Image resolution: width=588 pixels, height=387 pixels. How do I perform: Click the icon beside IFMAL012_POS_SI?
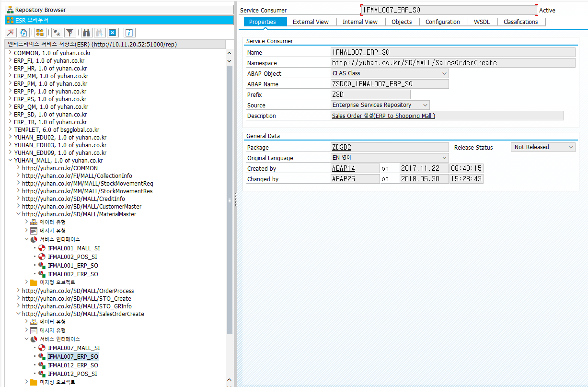pos(42,374)
